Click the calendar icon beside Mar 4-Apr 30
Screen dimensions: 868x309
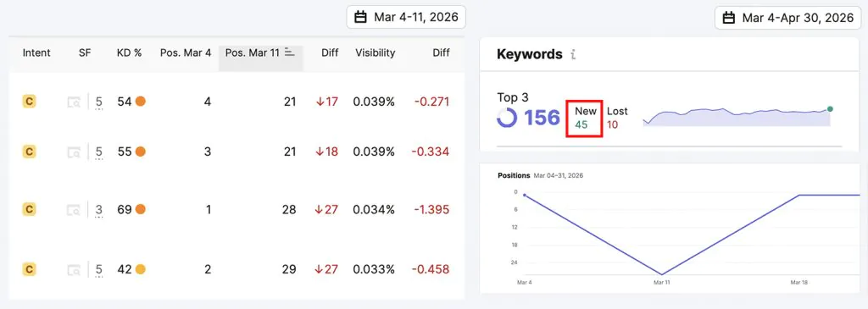(x=729, y=18)
